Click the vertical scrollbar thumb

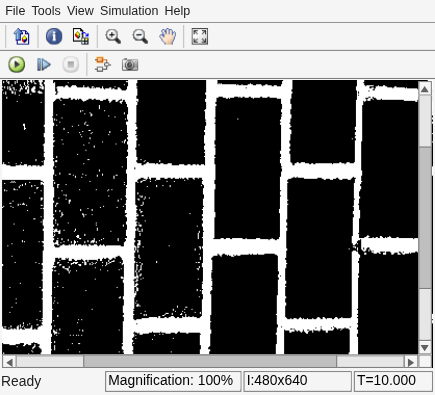[425, 217]
